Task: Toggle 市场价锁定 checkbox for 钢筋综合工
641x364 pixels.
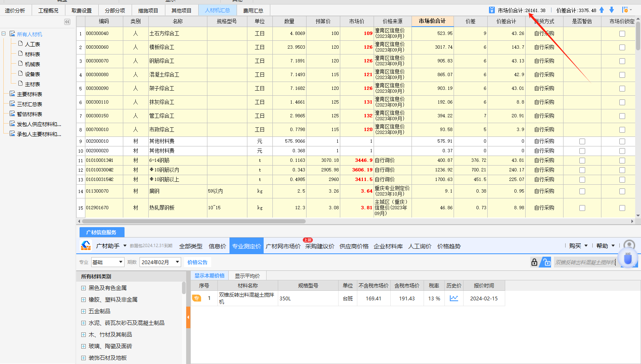Action: pos(622,61)
